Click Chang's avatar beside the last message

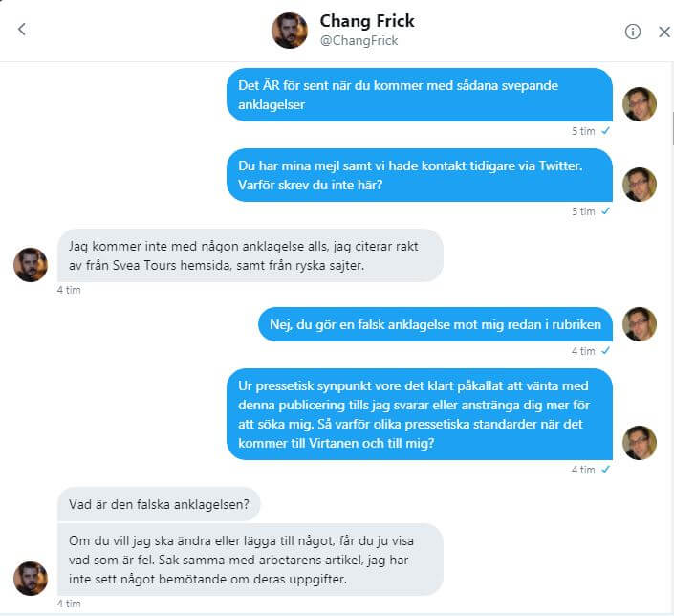coord(31,578)
